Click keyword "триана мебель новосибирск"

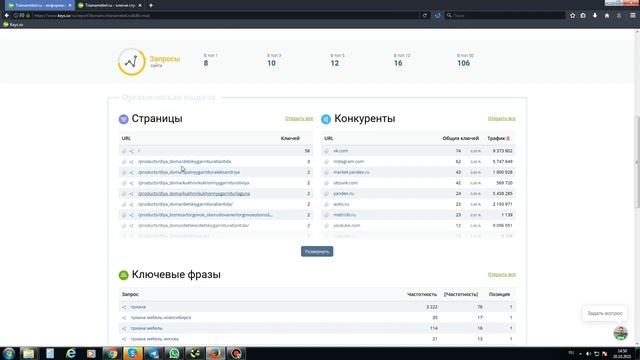click(161, 318)
